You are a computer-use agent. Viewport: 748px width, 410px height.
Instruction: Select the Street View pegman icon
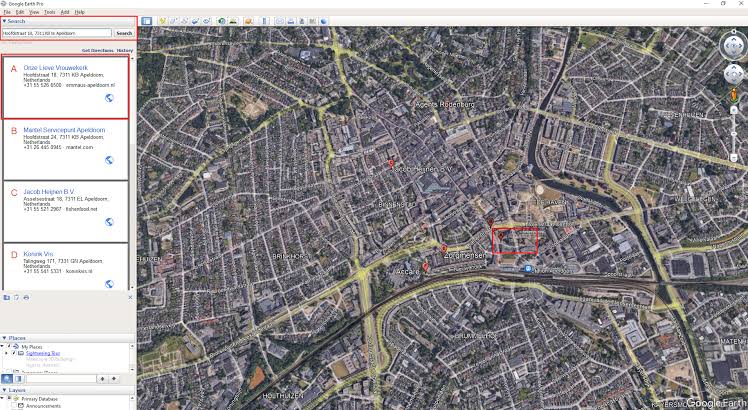tap(734, 95)
